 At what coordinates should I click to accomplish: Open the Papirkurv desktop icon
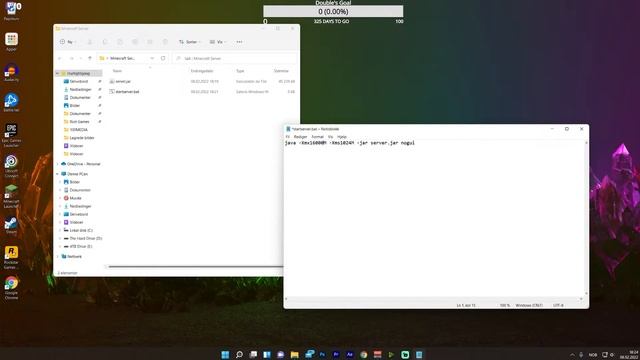tap(11, 11)
